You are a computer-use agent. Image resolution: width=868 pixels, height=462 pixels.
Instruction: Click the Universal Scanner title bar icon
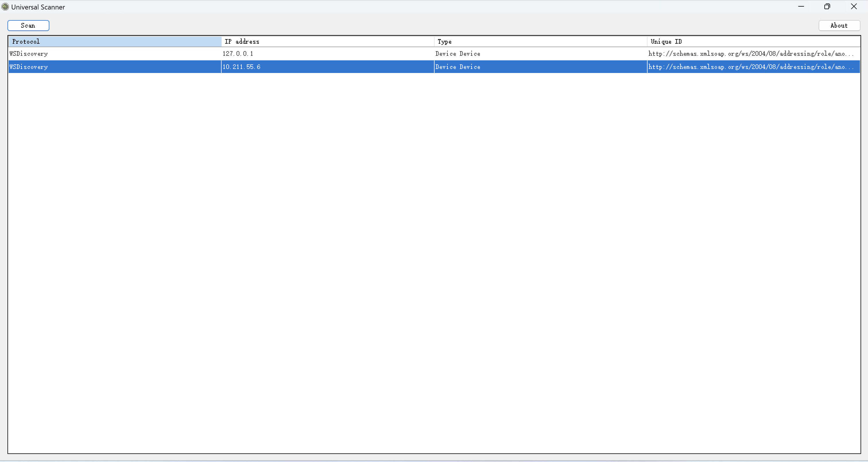(x=5, y=6)
